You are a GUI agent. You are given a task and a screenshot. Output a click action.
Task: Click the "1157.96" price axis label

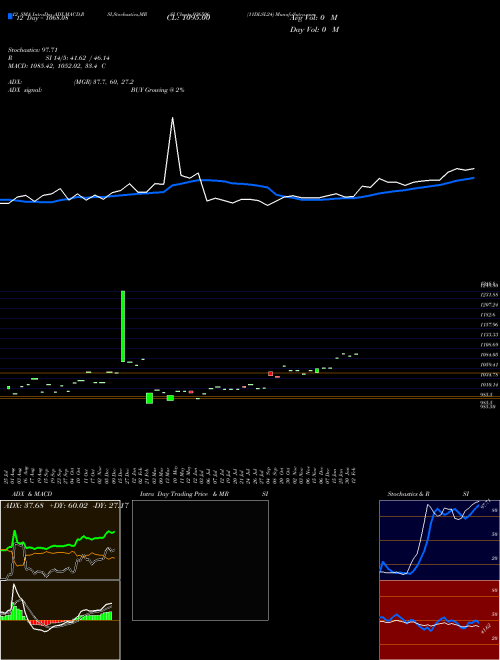tap(489, 325)
